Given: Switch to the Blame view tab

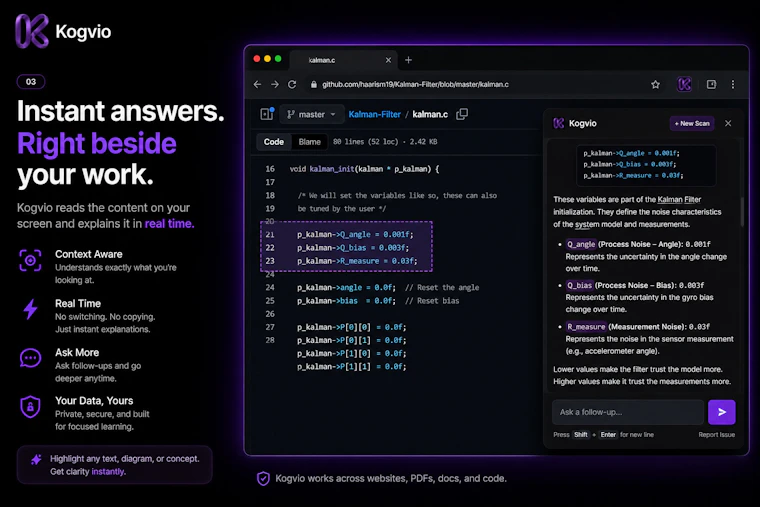Looking at the screenshot, I should coord(310,142).
